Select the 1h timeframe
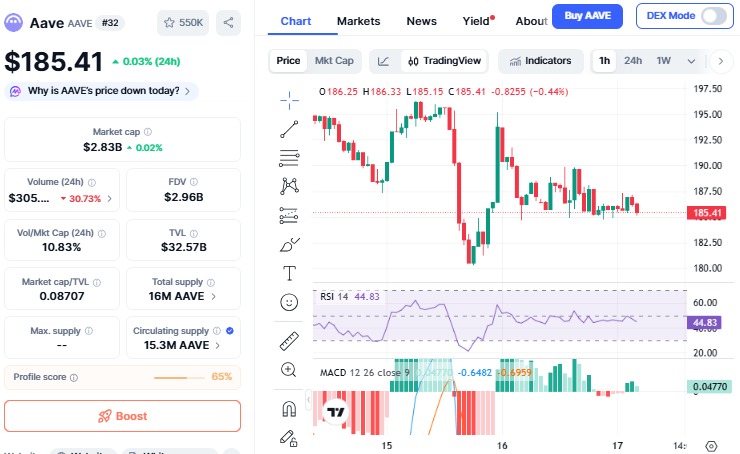 tap(604, 61)
